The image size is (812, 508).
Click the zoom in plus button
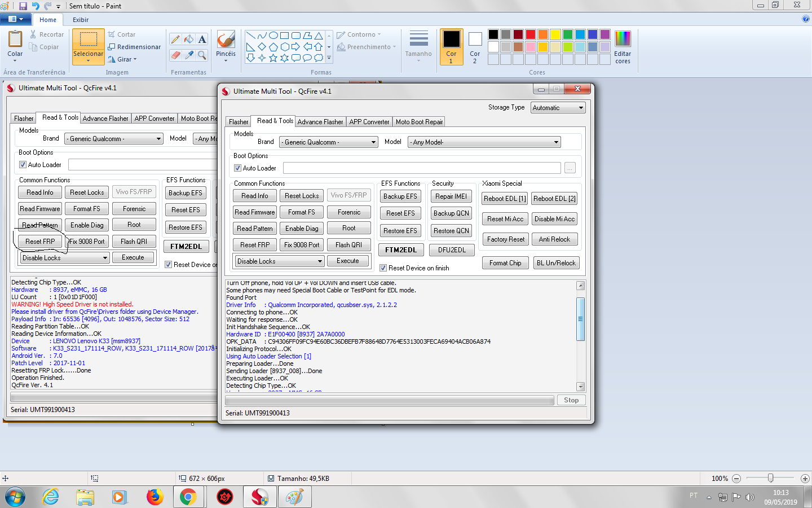pyautogui.click(x=805, y=479)
